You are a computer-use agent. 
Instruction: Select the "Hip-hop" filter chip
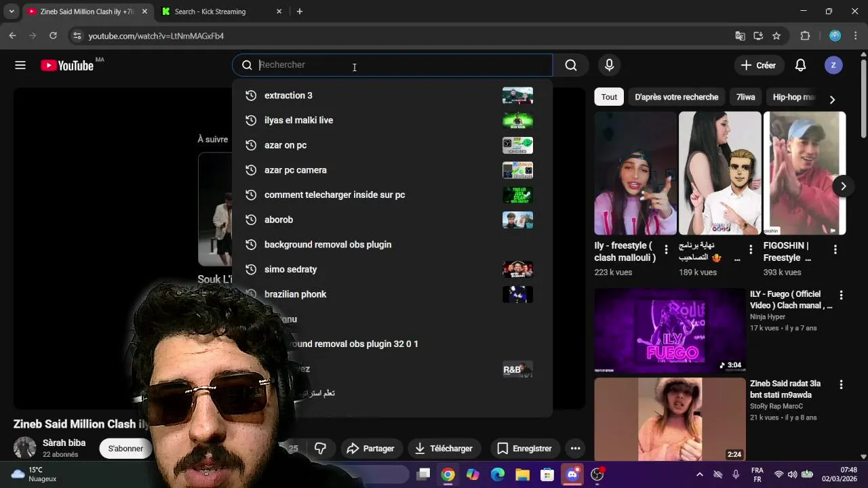coord(793,97)
